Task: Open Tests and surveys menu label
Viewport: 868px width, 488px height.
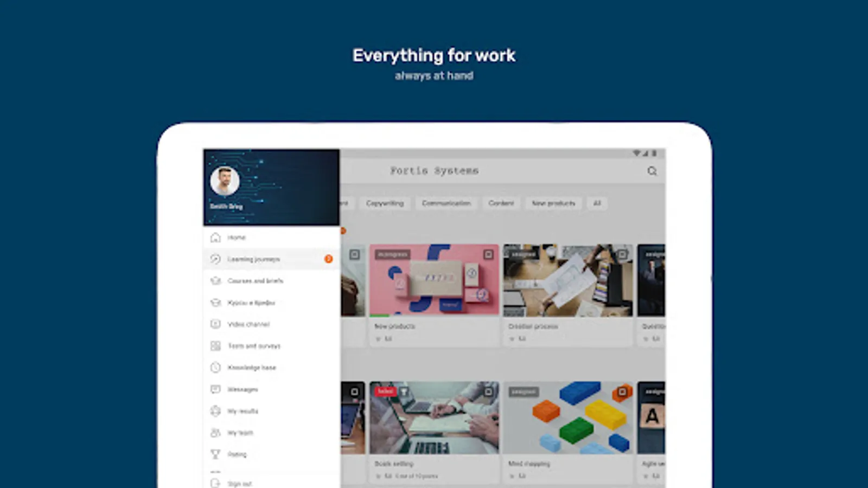Action: tap(254, 346)
